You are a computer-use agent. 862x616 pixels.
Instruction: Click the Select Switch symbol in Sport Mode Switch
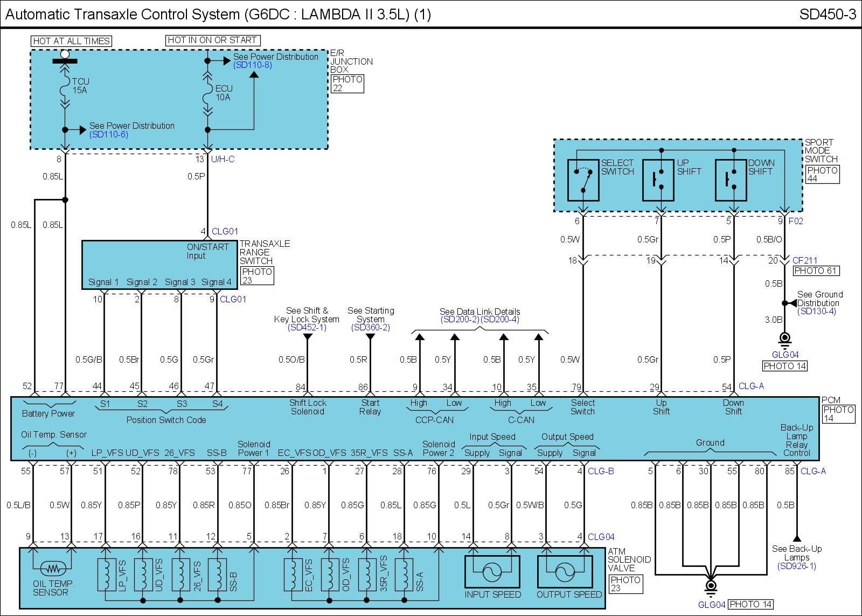click(x=583, y=180)
